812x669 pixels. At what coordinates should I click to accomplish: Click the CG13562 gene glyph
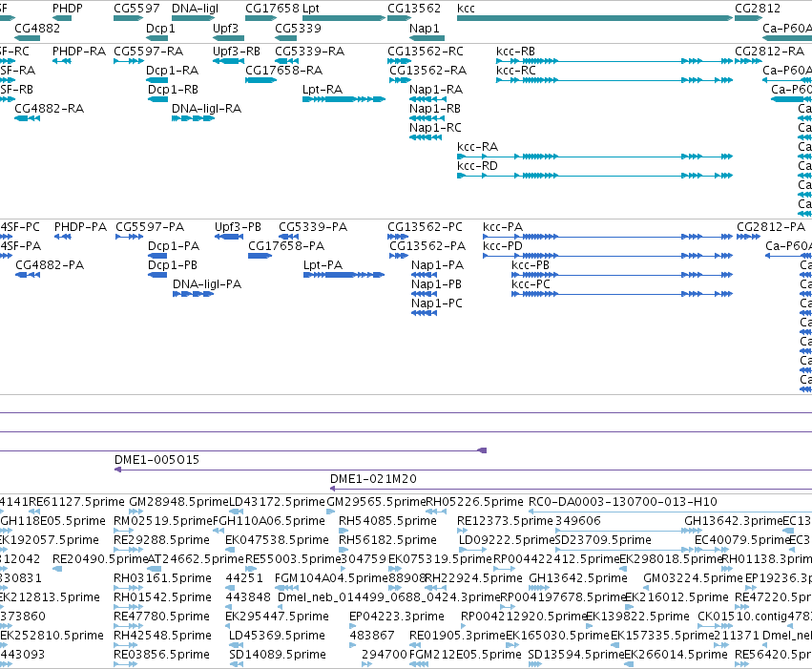pyautogui.click(x=399, y=18)
